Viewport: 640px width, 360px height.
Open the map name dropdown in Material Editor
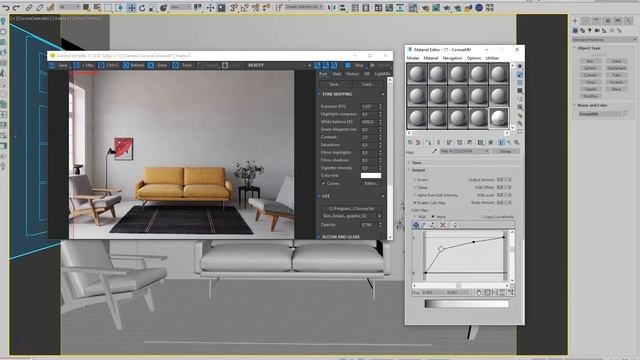tap(464, 151)
